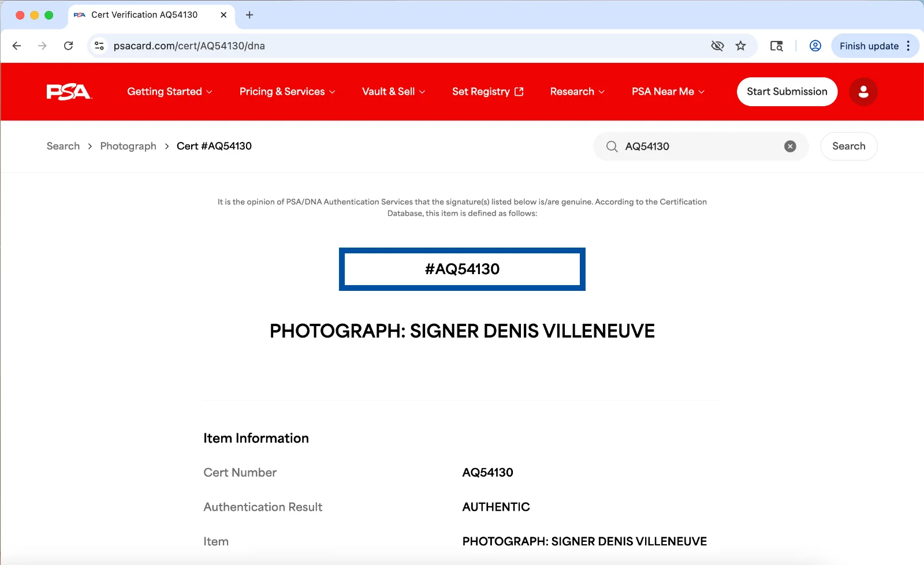Click the Authentication Result label
This screenshot has height=565, width=924.
[263, 507]
